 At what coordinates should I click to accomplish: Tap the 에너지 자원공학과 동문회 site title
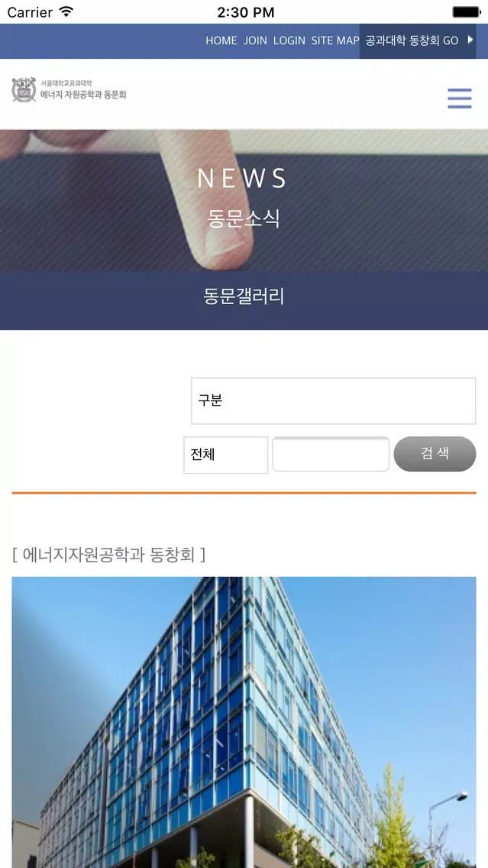click(x=83, y=95)
